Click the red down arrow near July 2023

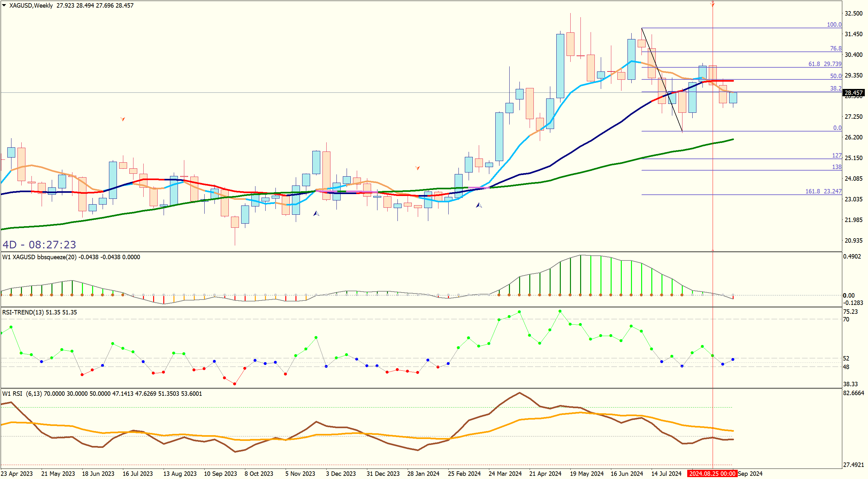click(123, 119)
